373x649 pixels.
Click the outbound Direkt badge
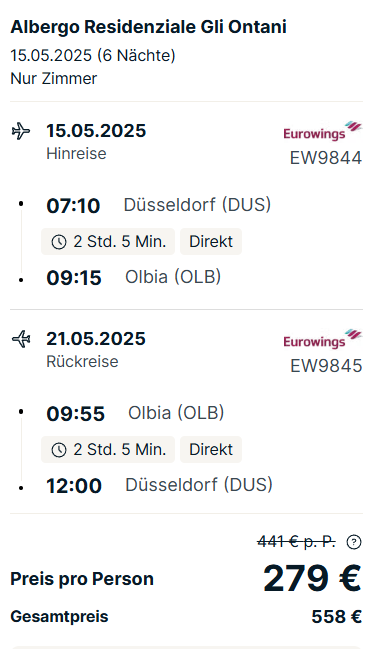click(211, 241)
